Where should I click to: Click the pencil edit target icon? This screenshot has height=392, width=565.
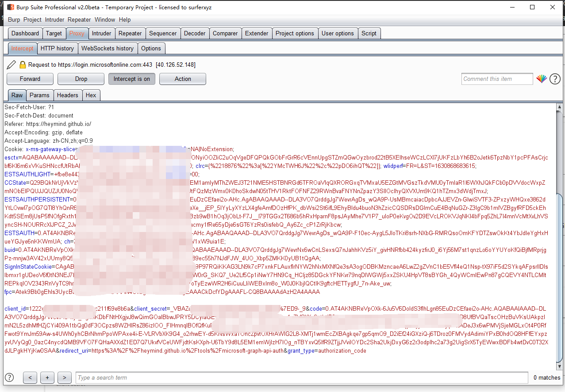(x=12, y=65)
